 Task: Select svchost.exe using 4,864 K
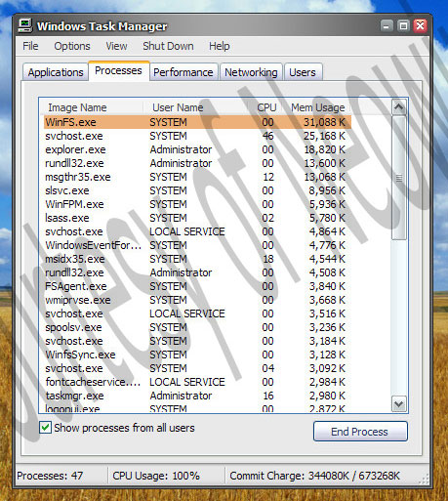[197, 231]
